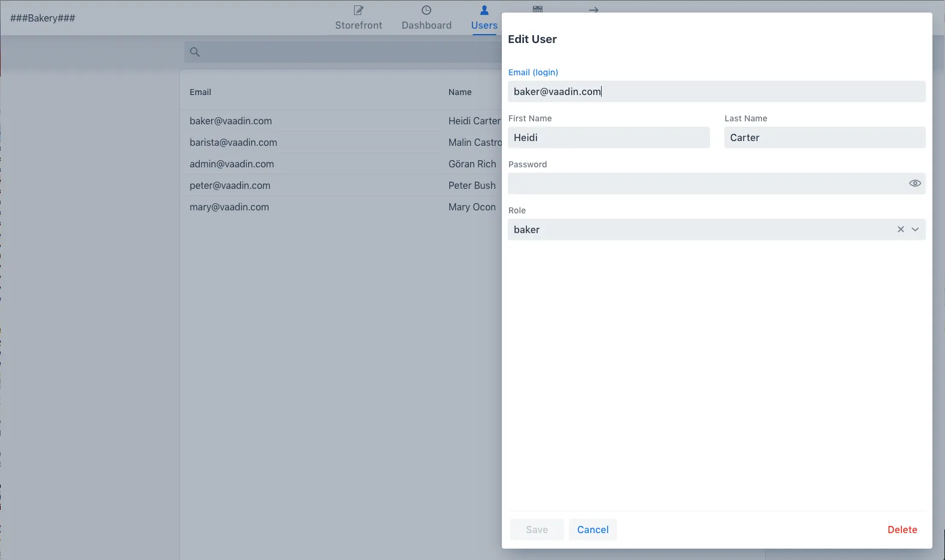Open the Role combo box field

(x=700, y=229)
